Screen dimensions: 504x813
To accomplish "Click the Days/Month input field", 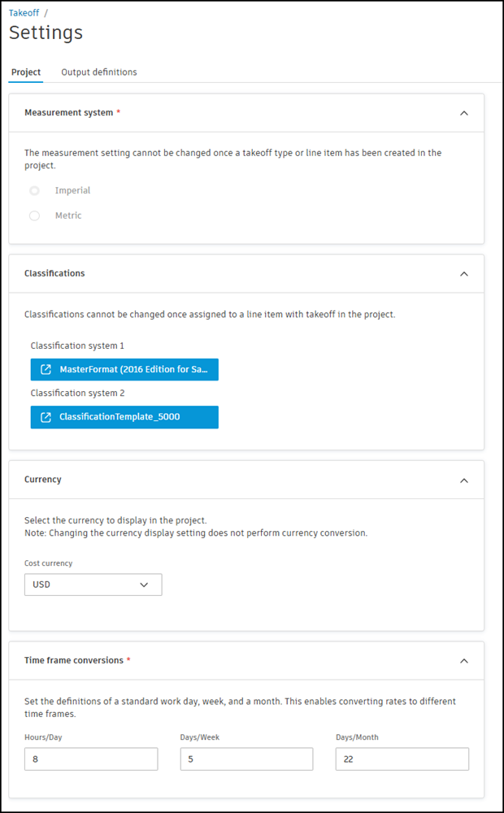I will [402, 759].
